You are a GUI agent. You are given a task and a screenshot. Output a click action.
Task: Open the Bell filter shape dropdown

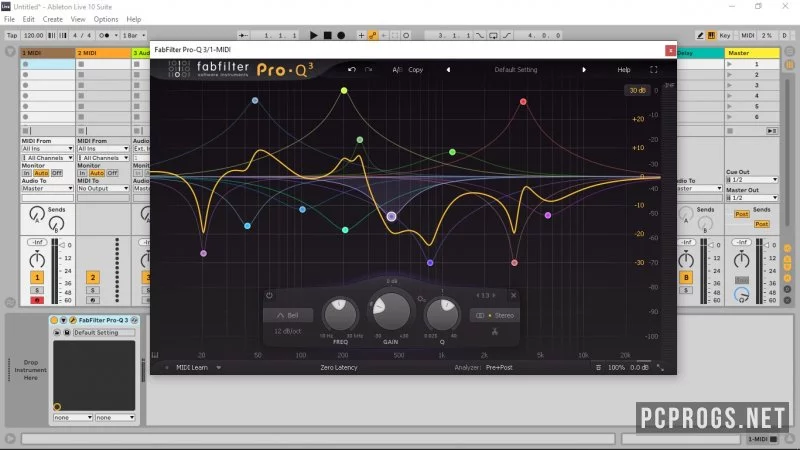[x=288, y=315]
